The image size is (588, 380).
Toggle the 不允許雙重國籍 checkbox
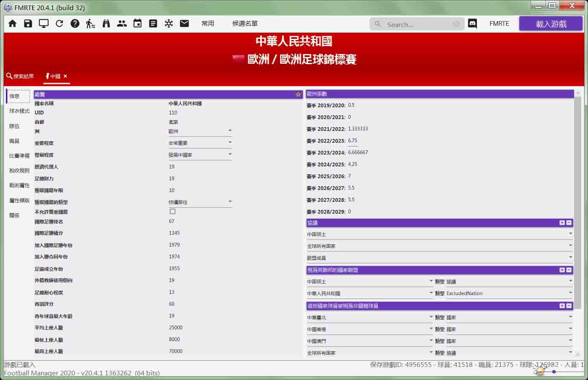pos(172,212)
